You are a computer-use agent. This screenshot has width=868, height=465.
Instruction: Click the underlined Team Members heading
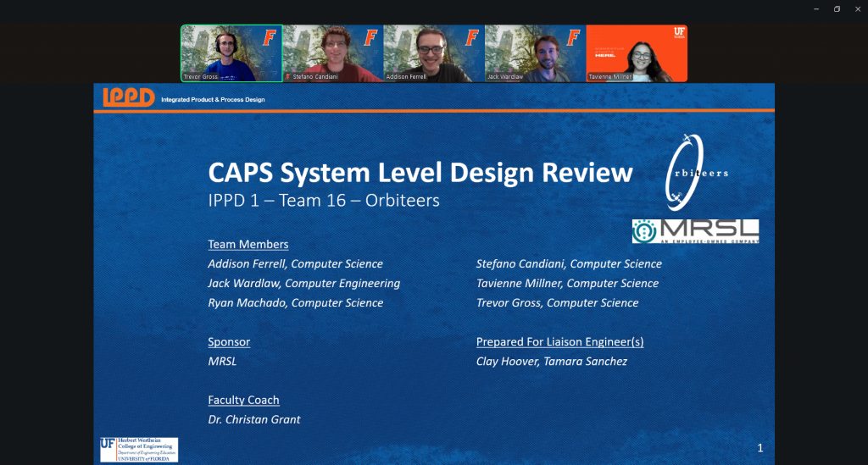click(248, 244)
